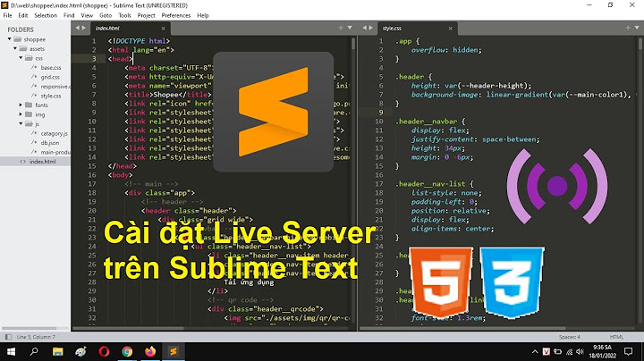Open the volume control in tray
The width and height of the screenshot is (644, 361).
[580, 351]
